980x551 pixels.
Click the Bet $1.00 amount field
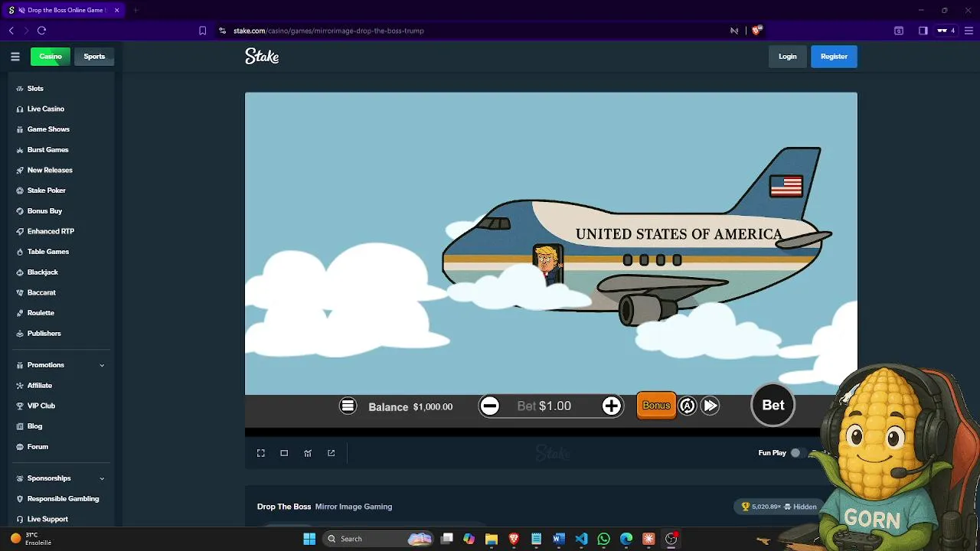(544, 406)
